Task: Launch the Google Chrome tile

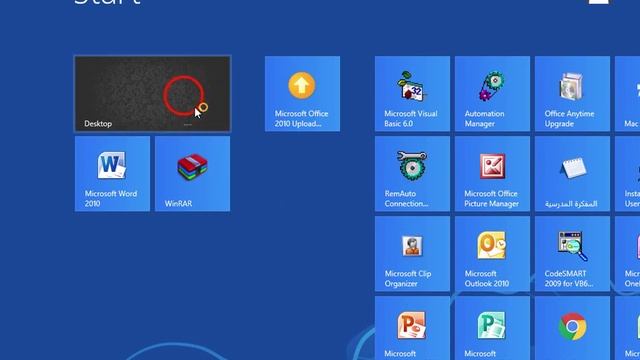Action: (x=572, y=328)
